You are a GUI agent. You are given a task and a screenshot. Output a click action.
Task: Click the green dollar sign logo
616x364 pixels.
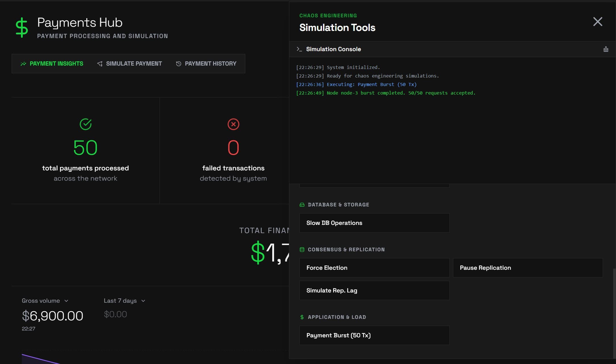[22, 28]
